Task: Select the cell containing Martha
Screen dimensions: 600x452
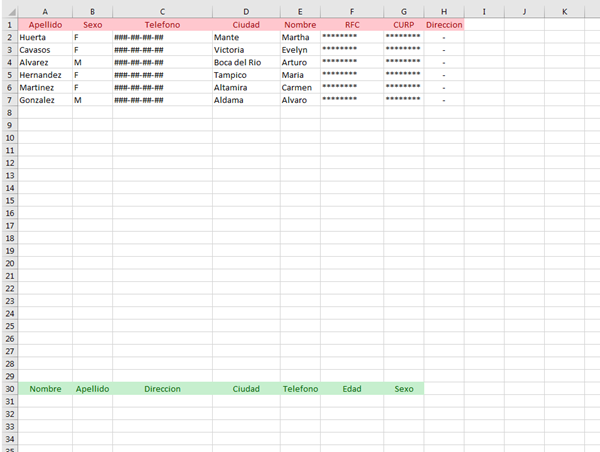Action: coord(300,38)
